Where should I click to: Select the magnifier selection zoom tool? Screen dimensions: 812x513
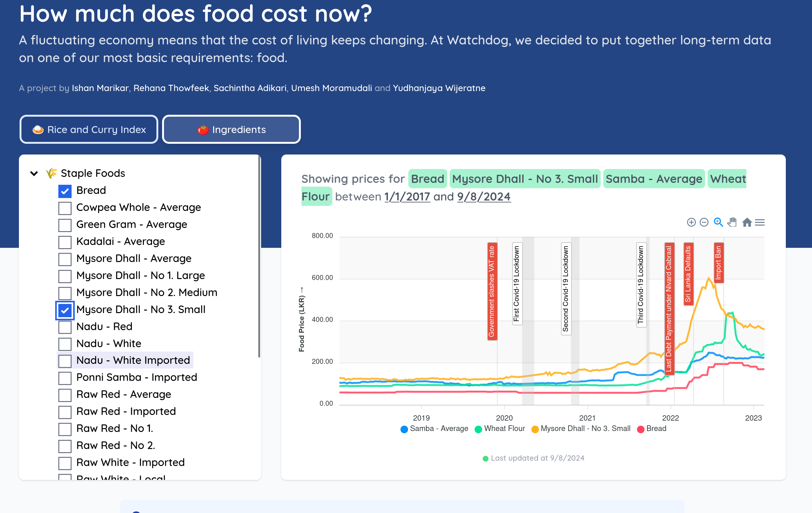[x=718, y=222]
